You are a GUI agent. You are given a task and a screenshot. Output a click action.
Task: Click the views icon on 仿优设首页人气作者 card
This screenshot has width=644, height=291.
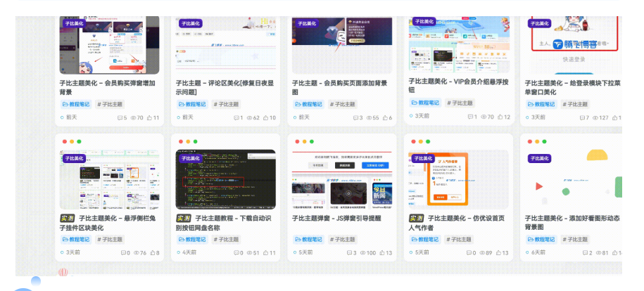tap(483, 253)
